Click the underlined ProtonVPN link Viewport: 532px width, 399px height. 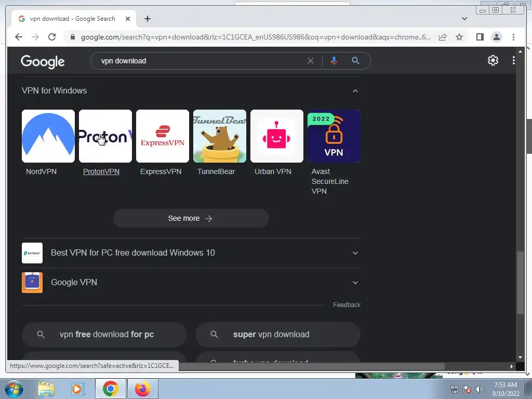point(101,171)
